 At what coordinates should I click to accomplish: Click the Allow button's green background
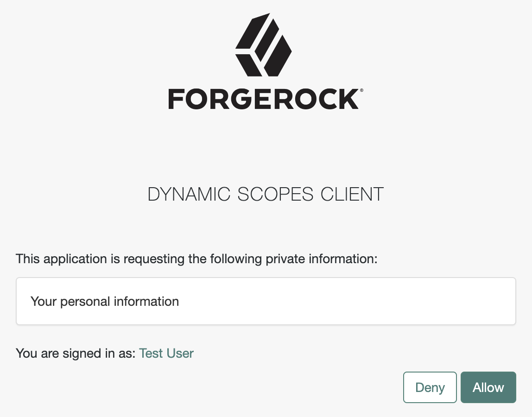488,387
